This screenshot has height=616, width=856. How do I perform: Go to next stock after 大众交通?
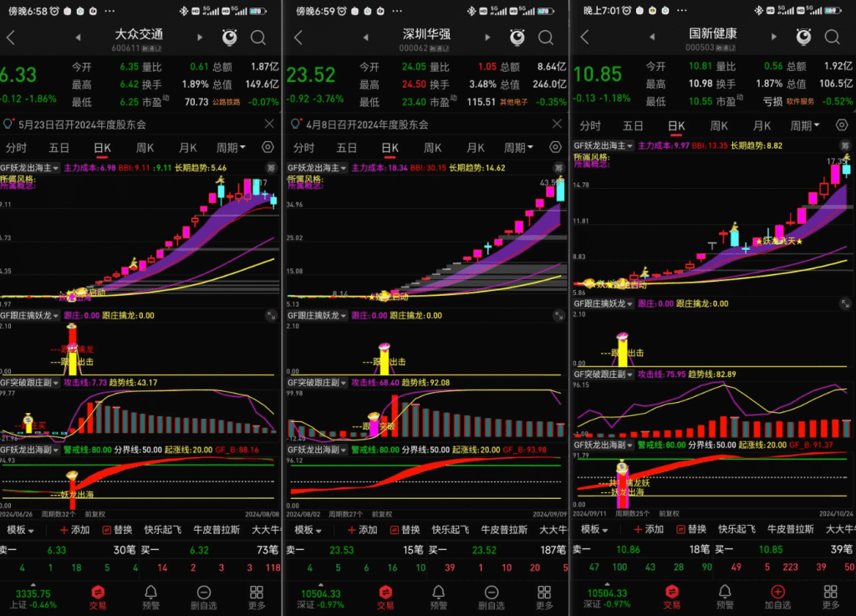200,38
